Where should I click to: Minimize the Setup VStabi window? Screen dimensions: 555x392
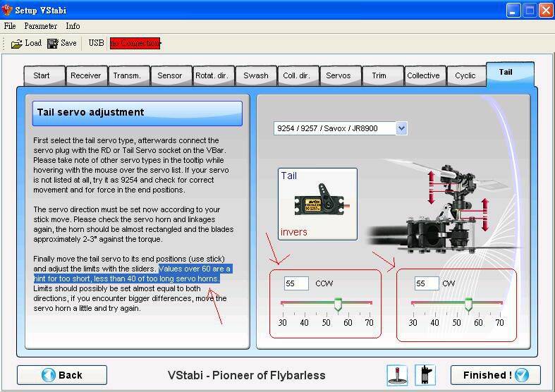[x=513, y=11]
